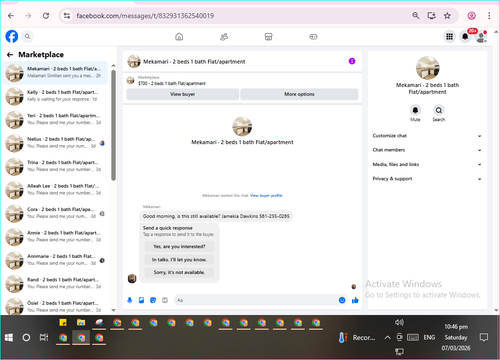Open the Chrome three-dot menu
500x360 pixels.
489,16
